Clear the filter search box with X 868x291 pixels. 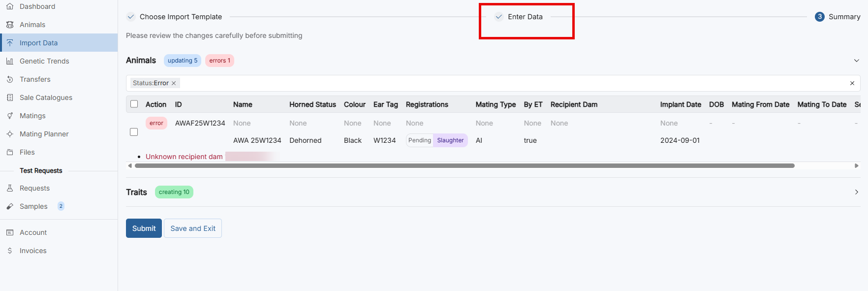[x=852, y=83]
